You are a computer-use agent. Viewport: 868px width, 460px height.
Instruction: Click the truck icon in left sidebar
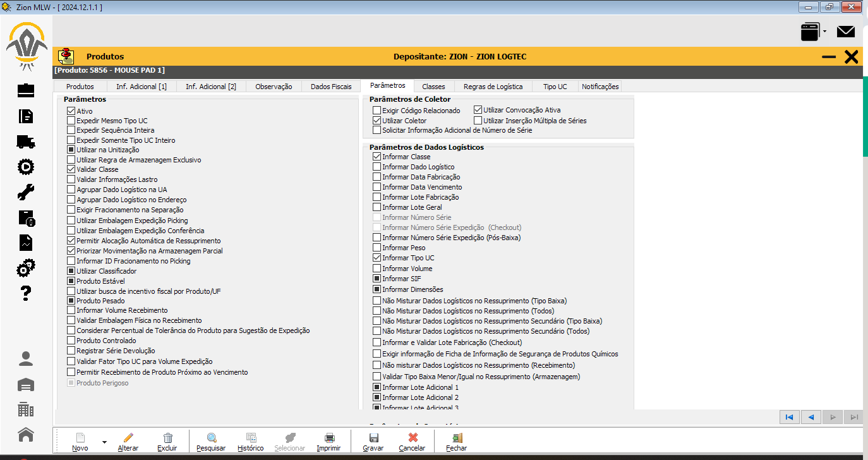pos(25,142)
